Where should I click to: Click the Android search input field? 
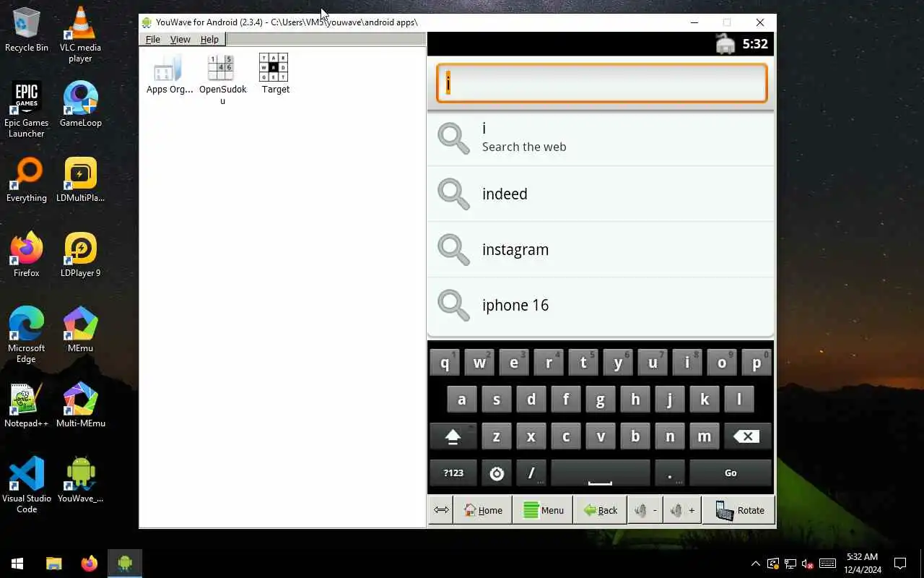click(601, 83)
